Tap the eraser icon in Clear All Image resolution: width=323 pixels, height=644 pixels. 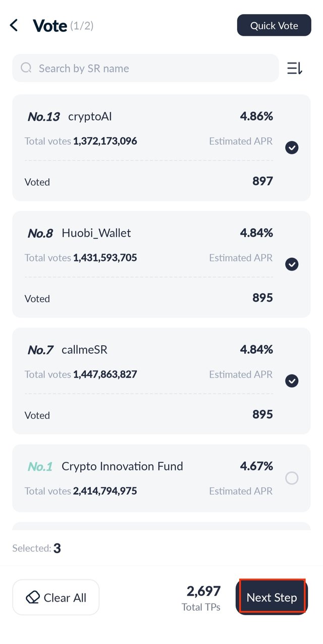[33, 598]
